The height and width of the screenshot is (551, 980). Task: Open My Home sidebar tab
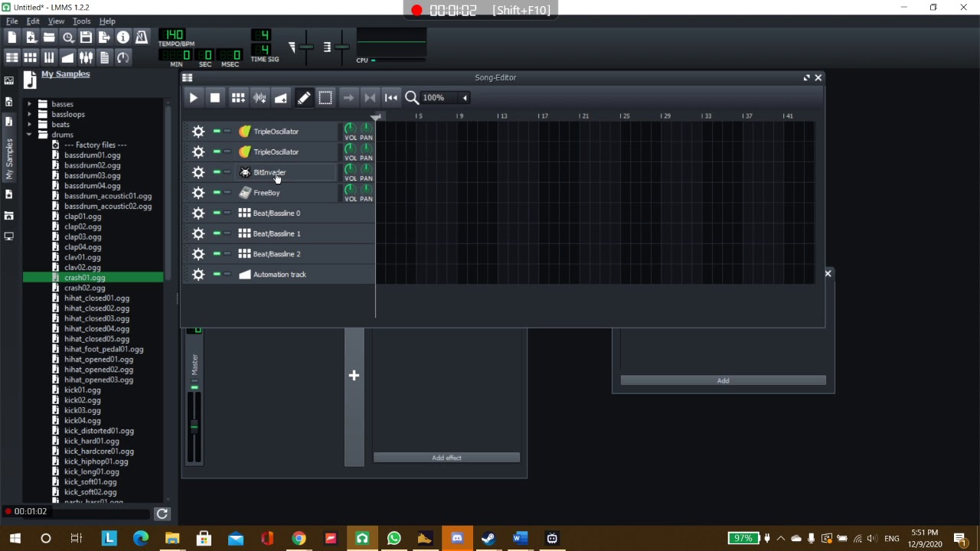tap(8, 216)
